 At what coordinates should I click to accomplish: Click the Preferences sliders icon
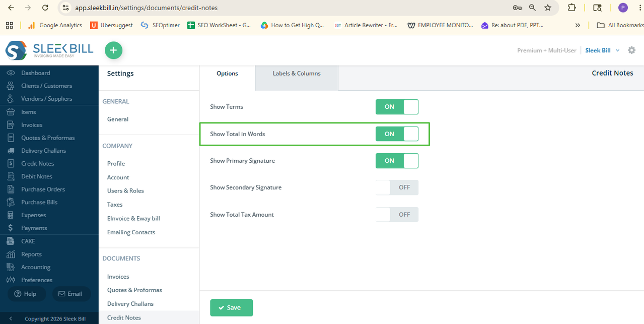tap(11, 280)
